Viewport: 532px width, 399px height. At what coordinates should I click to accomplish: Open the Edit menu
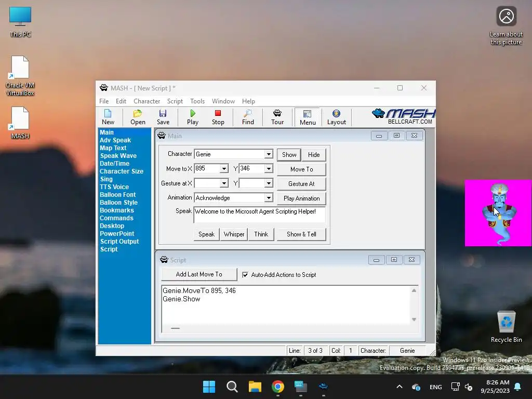(121, 101)
